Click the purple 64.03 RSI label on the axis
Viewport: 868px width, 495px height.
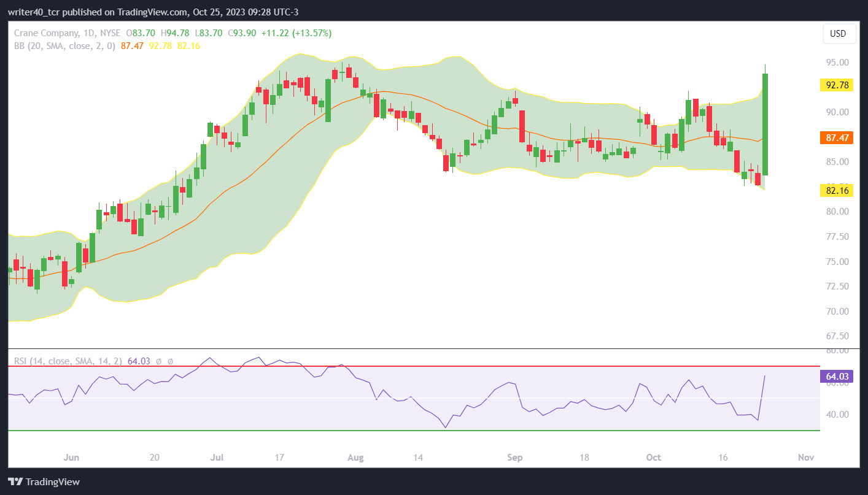coord(837,376)
